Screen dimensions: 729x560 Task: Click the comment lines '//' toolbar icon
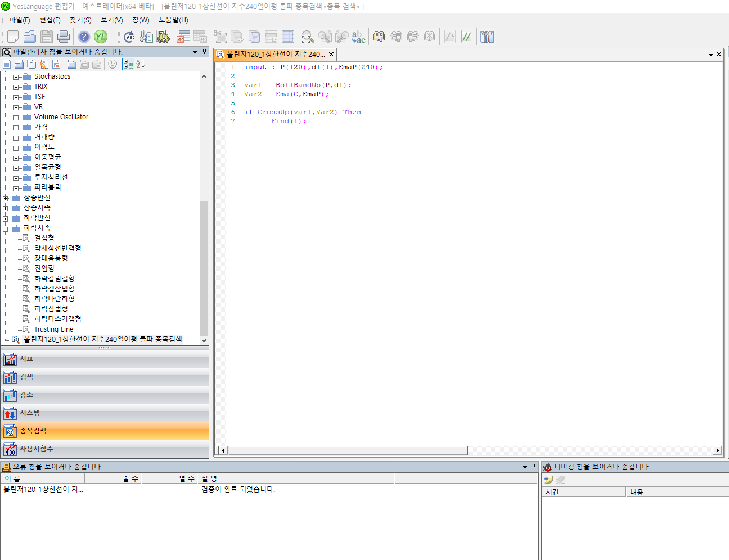467,37
